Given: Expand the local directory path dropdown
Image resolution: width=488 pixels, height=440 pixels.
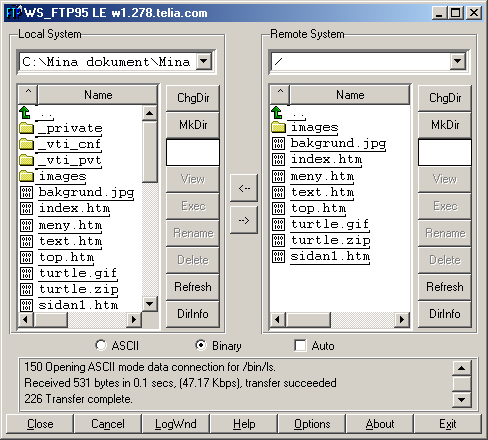Looking at the screenshot, I should coord(204,62).
